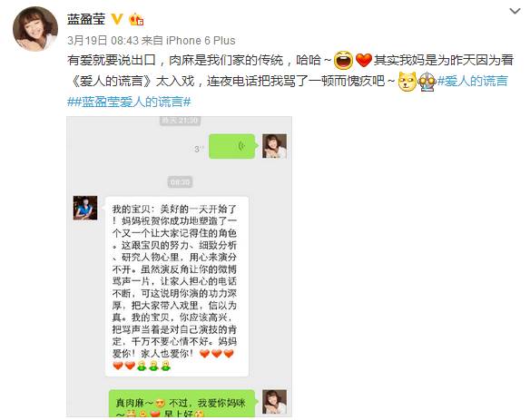Play the green 3-second voice message
This screenshot has height=420, width=530.
[232, 146]
